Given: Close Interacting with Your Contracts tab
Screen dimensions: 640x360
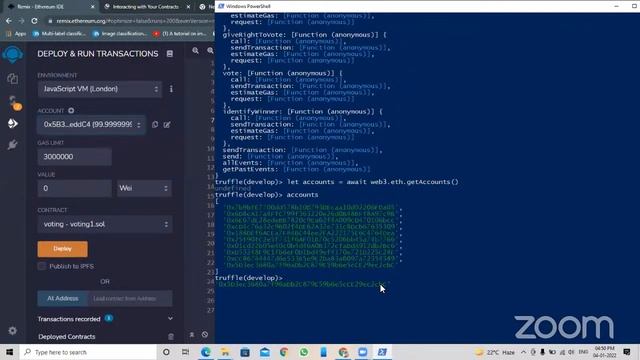Looking at the screenshot, I should 188,7.
